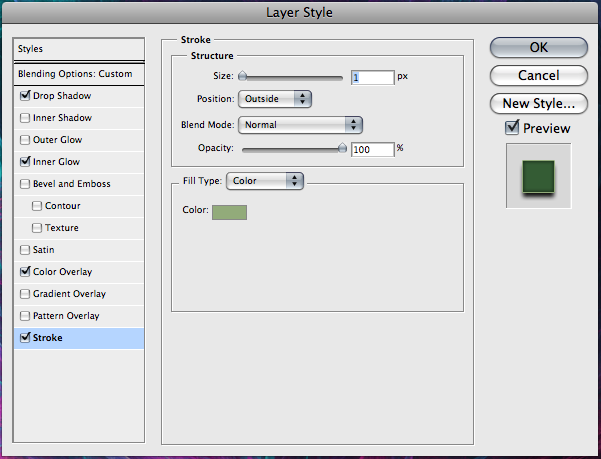Select the Inner Glow label in styles list
Screen dimensions: 601x459
coord(56,162)
